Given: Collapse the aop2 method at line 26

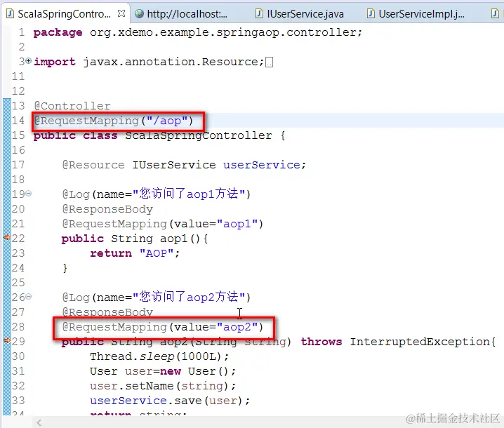Looking at the screenshot, I should click(29, 297).
